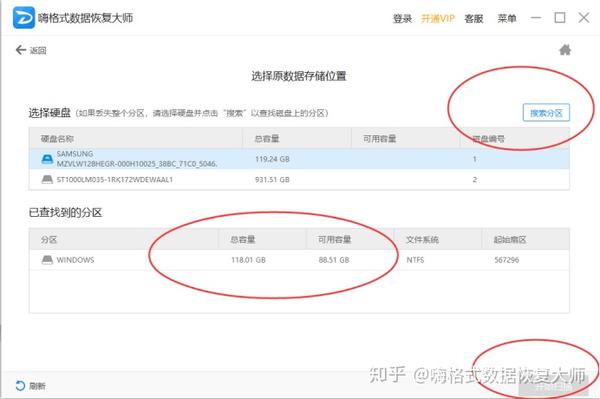The width and height of the screenshot is (600, 399).
Task: Click the 文件系统 column header
Action: [422, 239]
